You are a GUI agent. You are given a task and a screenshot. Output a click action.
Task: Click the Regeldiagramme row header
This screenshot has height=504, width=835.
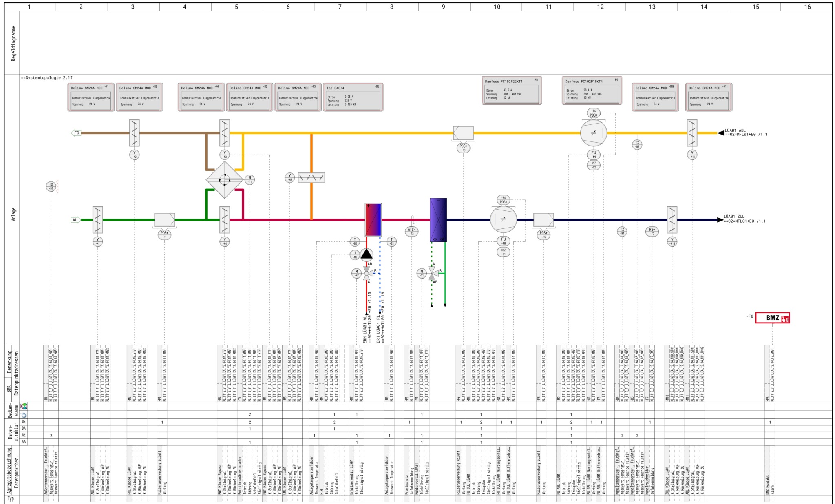click(x=13, y=43)
